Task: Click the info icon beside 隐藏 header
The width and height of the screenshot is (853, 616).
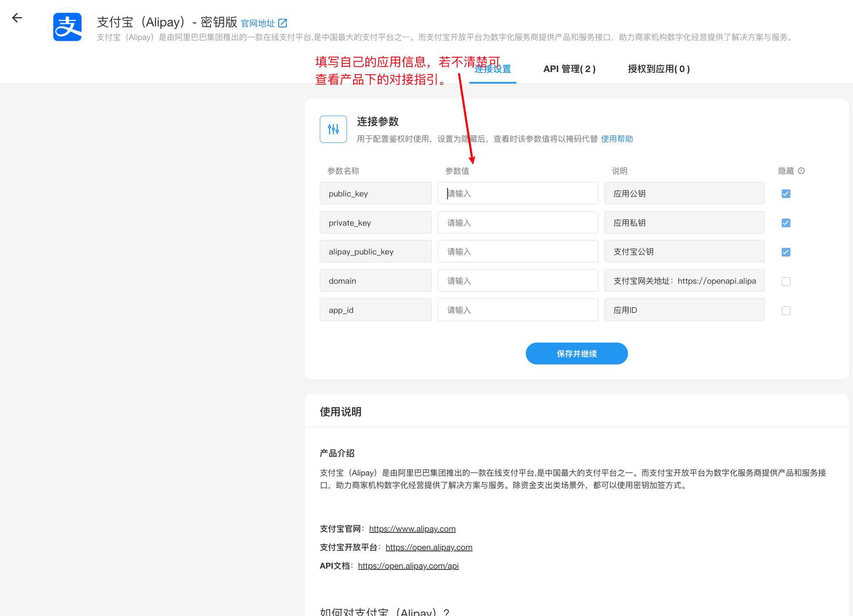Action: [801, 171]
